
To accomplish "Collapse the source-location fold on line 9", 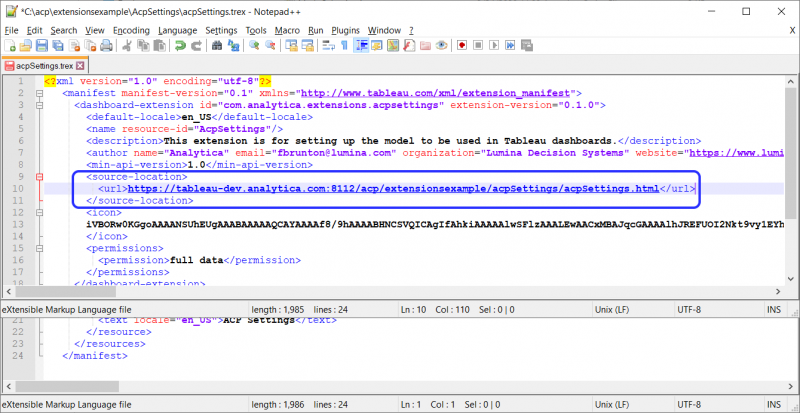I will click(x=39, y=177).
